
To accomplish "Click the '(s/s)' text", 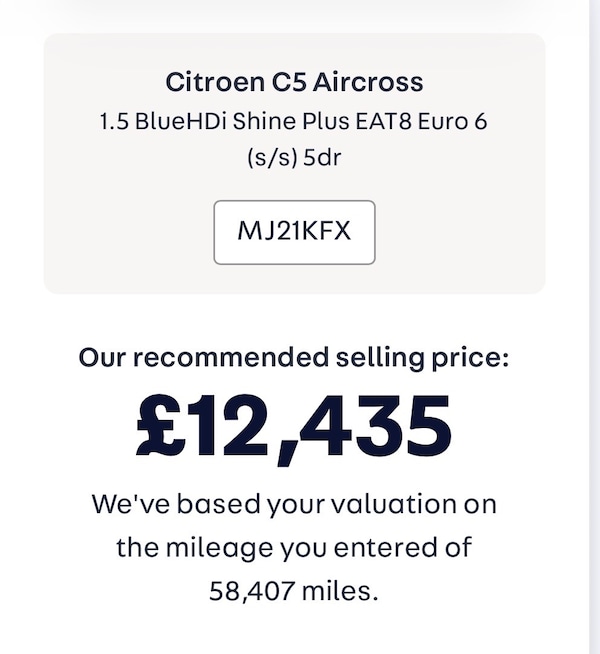I will coord(267,158).
